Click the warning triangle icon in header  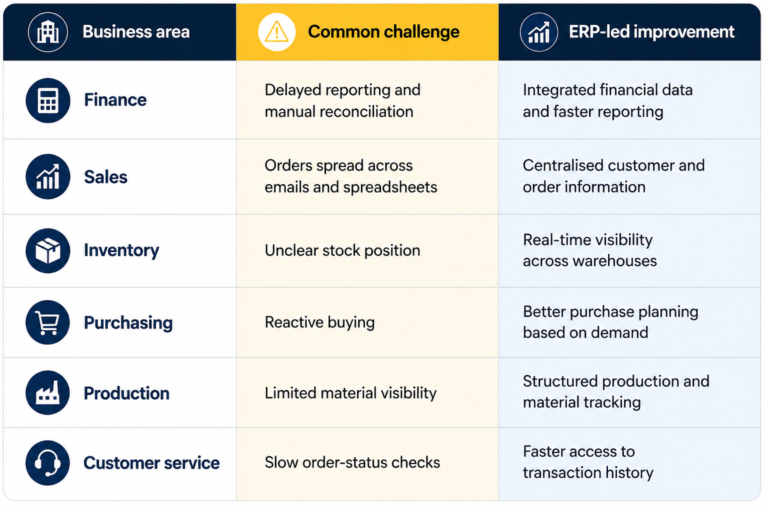click(277, 32)
